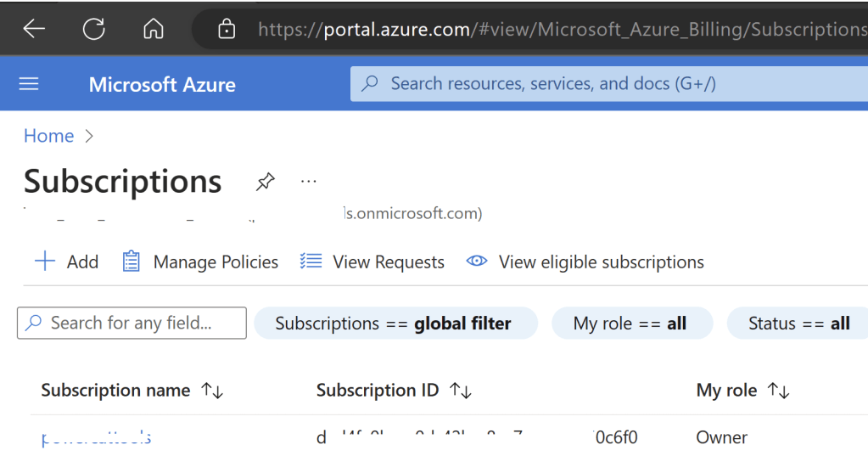Click the Search for any field box

tap(132, 324)
